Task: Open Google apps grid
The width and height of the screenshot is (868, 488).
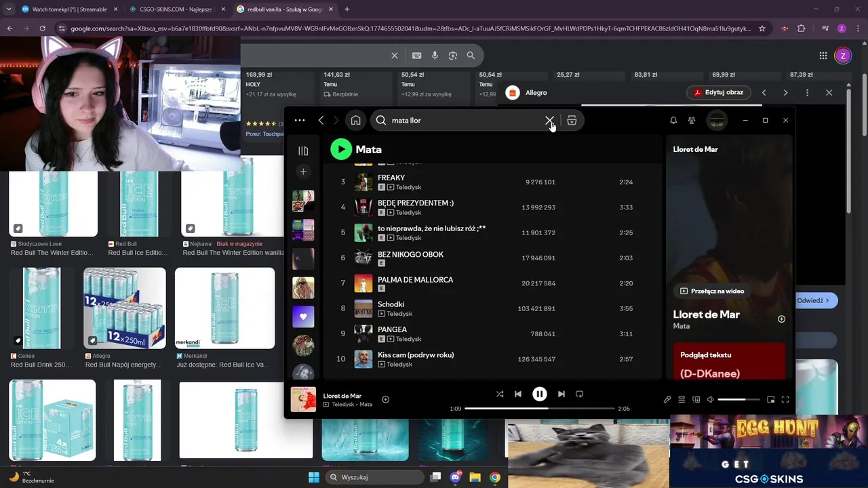Action: click(x=823, y=56)
